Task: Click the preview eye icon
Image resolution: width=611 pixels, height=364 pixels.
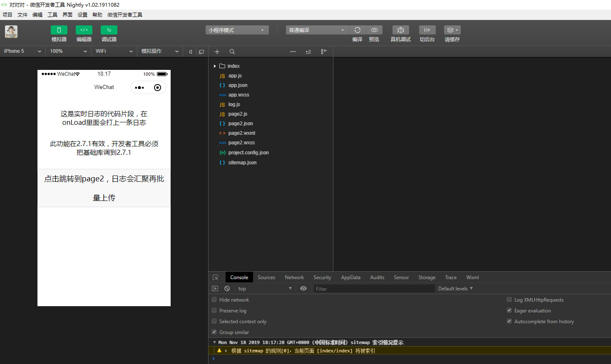Action: point(374,30)
